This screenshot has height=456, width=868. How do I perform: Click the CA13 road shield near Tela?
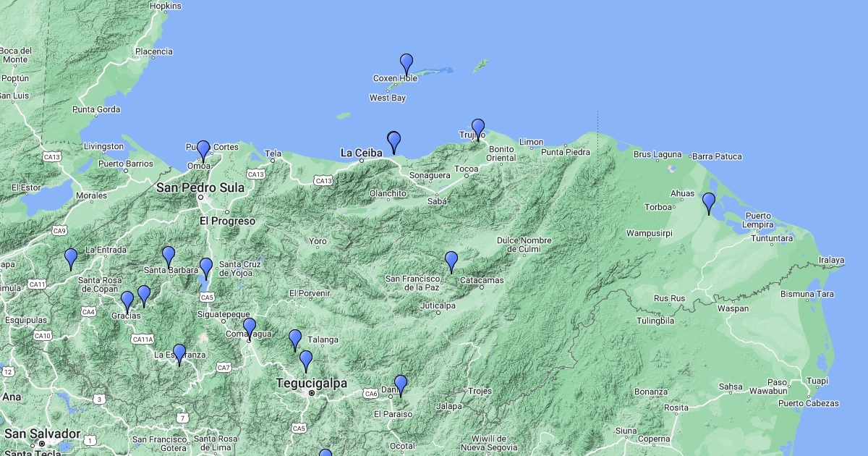coord(255,174)
